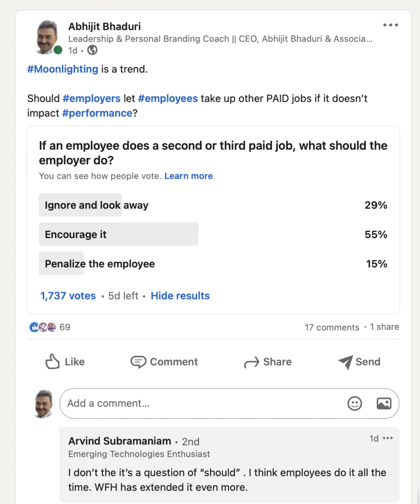Open the post's three-dot options menu
Image resolution: width=420 pixels, height=504 pixels.
tap(390, 25)
